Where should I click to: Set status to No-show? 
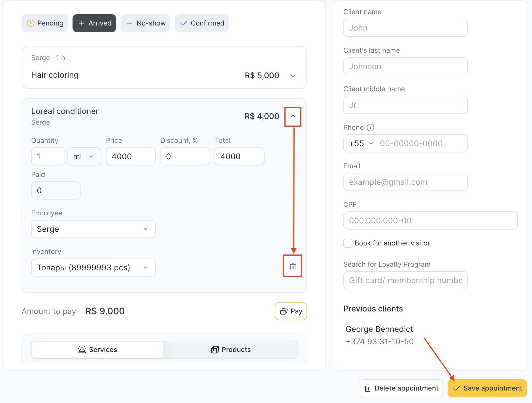pos(145,23)
